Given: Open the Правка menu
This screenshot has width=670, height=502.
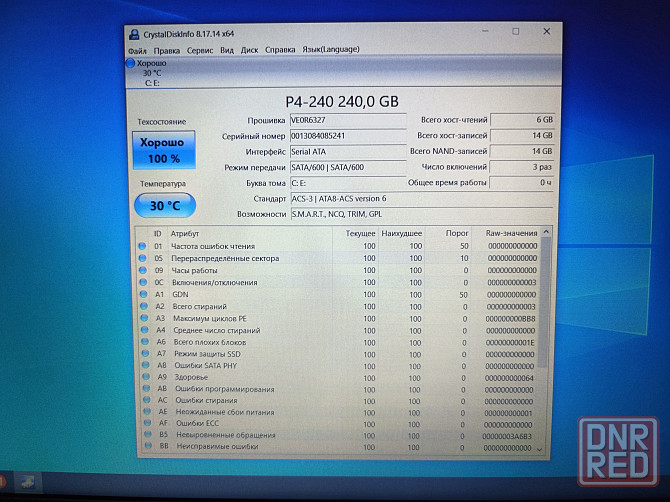Looking at the screenshot, I should coord(167,50).
